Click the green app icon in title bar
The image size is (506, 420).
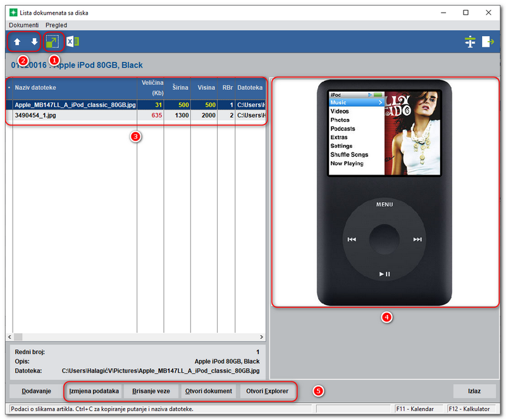pyautogui.click(x=13, y=13)
